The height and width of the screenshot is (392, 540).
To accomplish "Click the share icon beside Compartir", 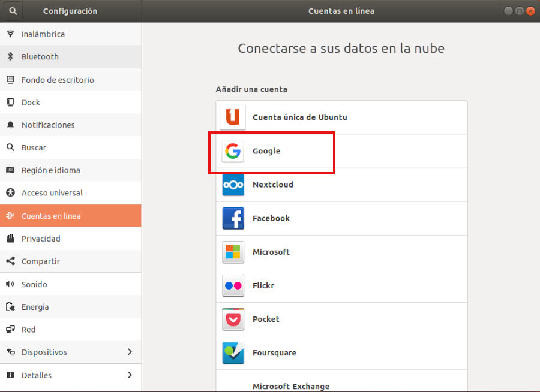I will tap(11, 261).
